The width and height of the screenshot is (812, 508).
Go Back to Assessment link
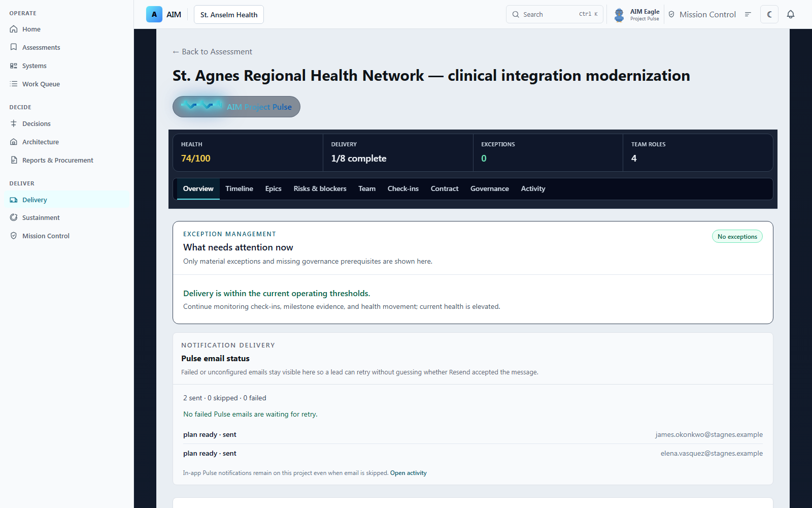pyautogui.click(x=212, y=52)
